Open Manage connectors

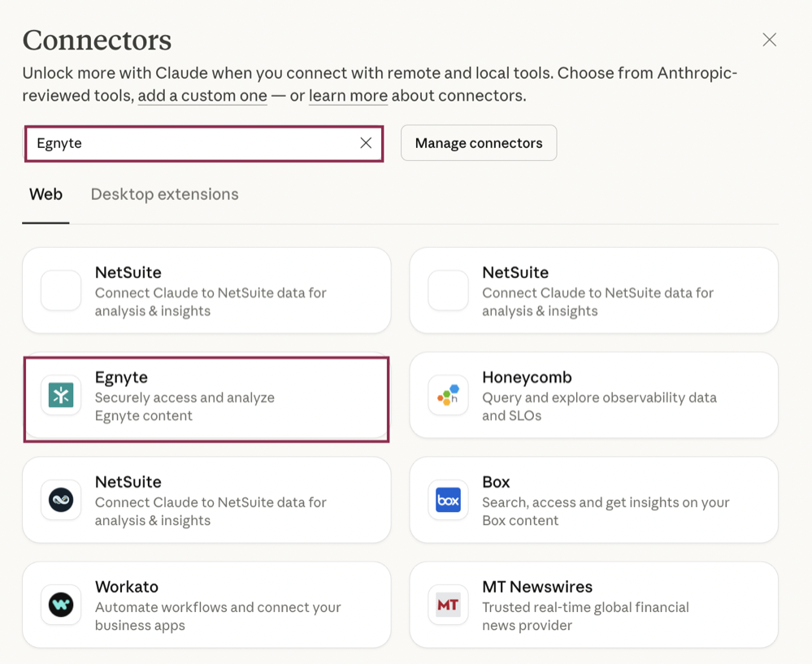click(x=478, y=143)
